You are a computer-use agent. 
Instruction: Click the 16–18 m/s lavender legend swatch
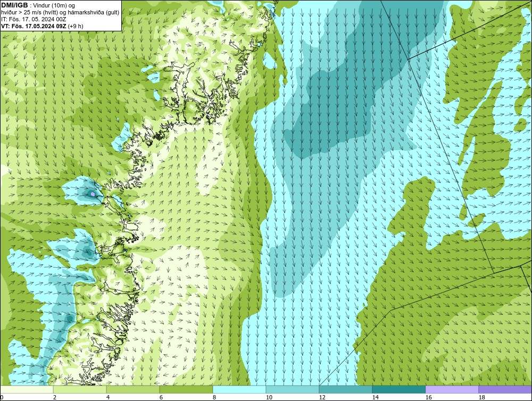(x=452, y=389)
